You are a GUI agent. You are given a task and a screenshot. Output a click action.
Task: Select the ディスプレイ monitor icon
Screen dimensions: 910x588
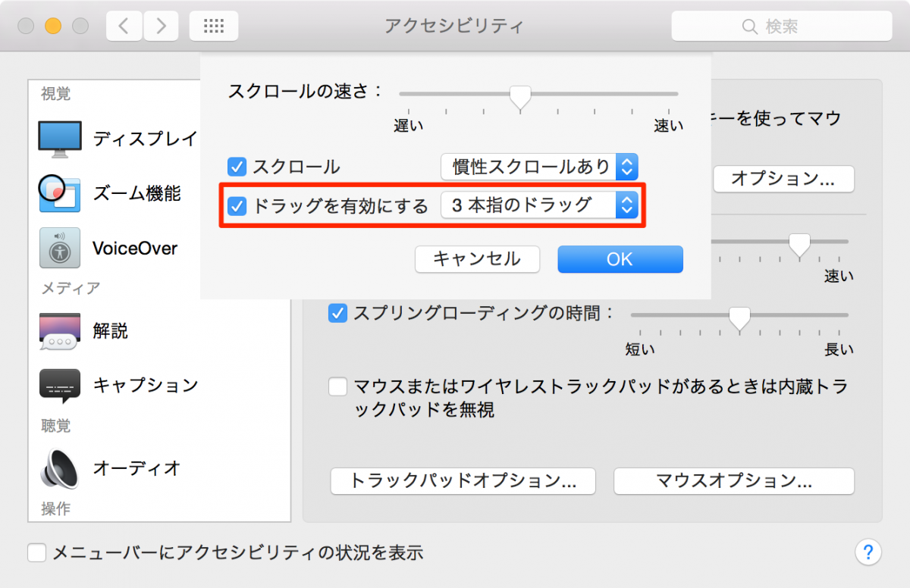(x=59, y=139)
